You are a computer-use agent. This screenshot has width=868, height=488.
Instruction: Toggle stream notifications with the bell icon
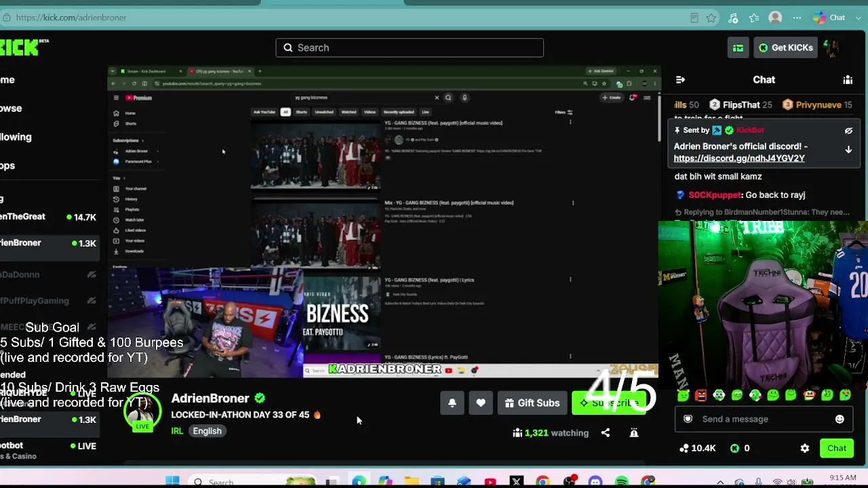[x=452, y=403]
